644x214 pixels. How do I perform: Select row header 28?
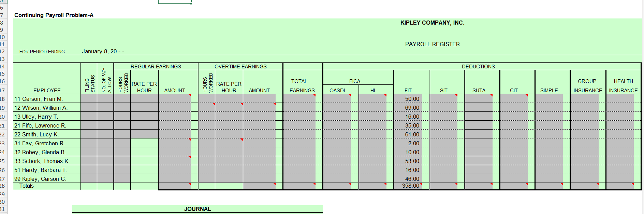tap(3, 186)
